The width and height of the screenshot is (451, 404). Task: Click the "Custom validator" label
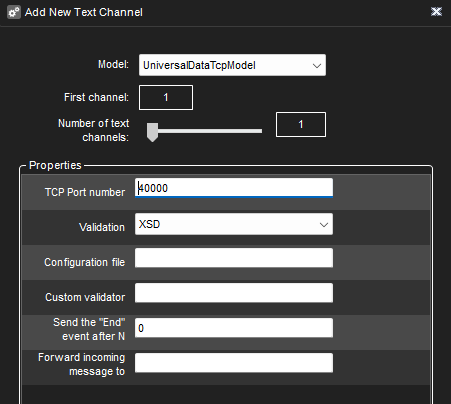(x=85, y=297)
